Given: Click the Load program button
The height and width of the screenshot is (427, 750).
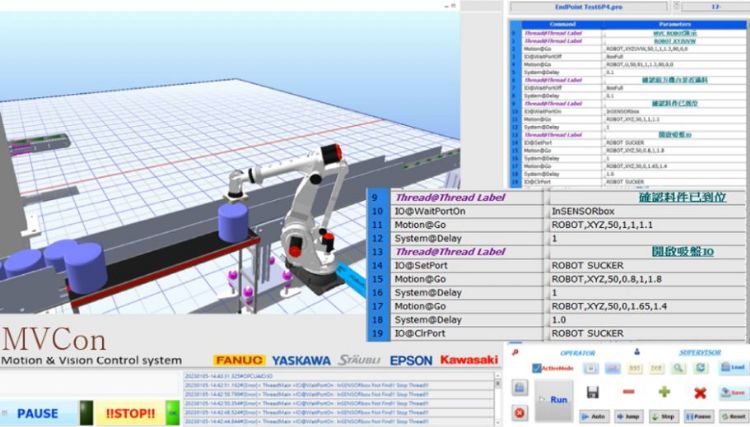Looking at the screenshot, I should [x=731, y=368].
